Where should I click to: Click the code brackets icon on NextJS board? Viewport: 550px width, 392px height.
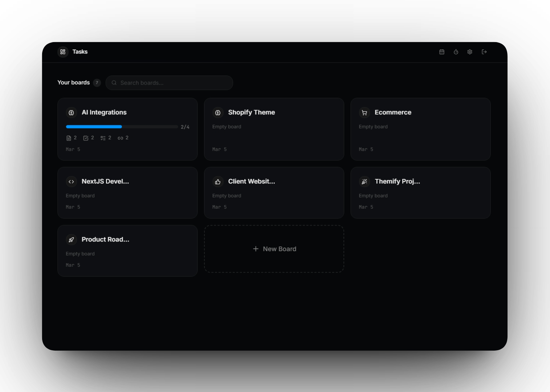(x=72, y=181)
